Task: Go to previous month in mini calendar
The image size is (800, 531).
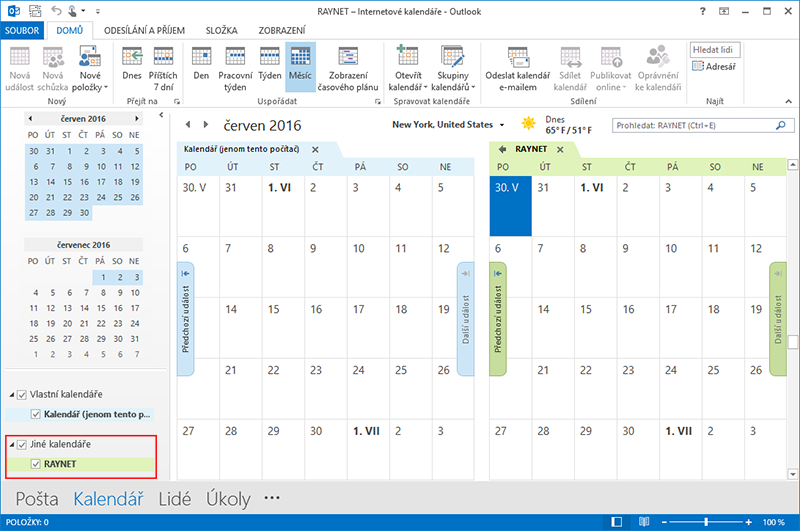Action: coord(30,118)
